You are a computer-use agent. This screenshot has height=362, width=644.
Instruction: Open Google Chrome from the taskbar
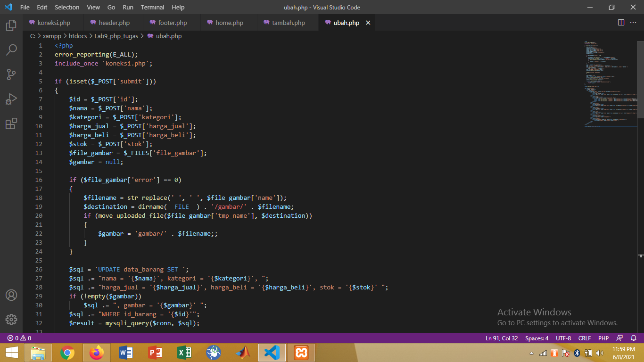67,353
